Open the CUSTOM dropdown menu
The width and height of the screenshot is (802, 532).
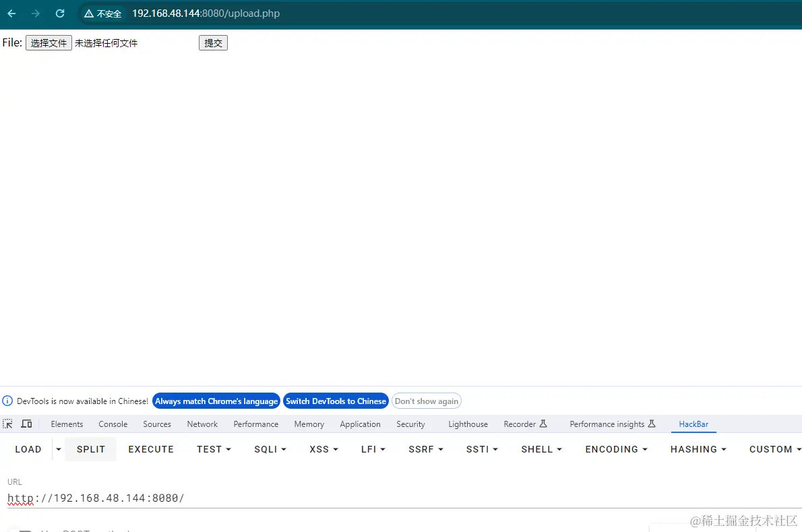(x=774, y=449)
